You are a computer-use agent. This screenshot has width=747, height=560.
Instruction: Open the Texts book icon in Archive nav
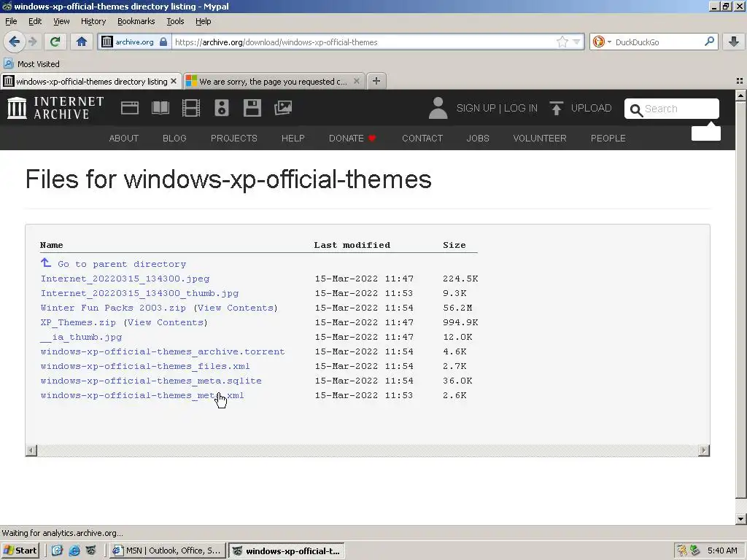tap(160, 108)
